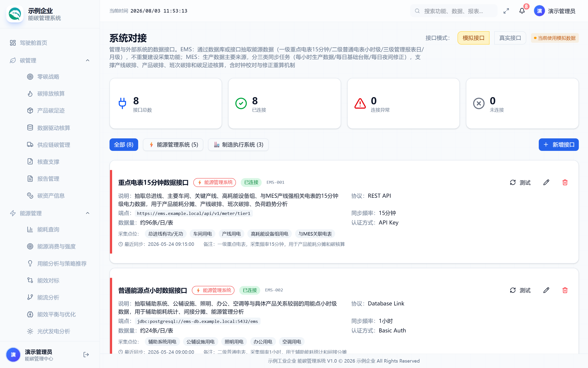
Task: Open 能源消费与强度 page
Action: [x=56, y=246]
